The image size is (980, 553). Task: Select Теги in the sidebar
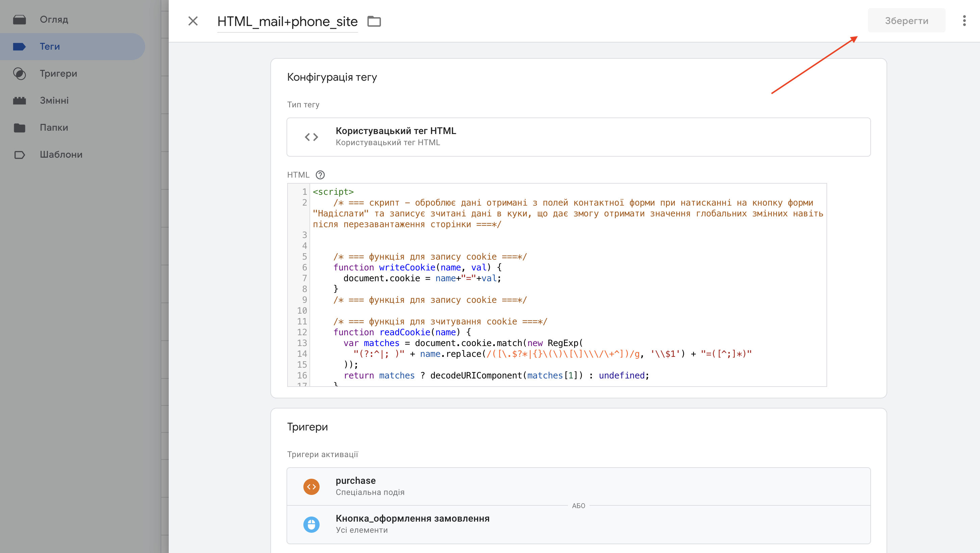pyautogui.click(x=72, y=47)
